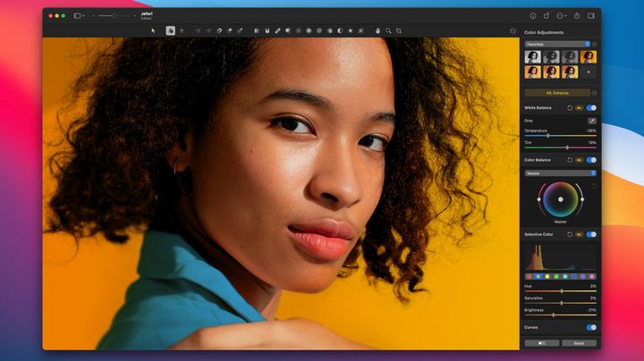This screenshot has height=361, width=644.
Task: Apply the fourth preset thumbnail in top row
Action: coord(589,57)
